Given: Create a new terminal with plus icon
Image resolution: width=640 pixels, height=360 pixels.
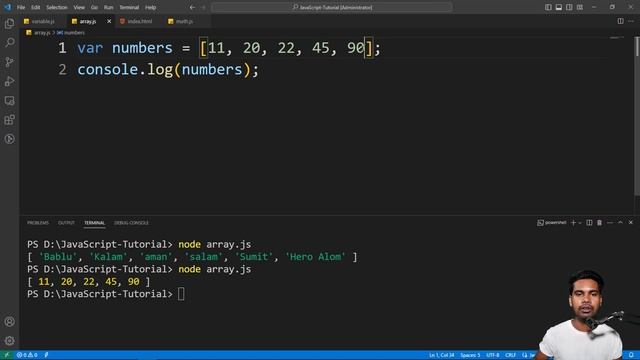Looking at the screenshot, I should click(573, 222).
